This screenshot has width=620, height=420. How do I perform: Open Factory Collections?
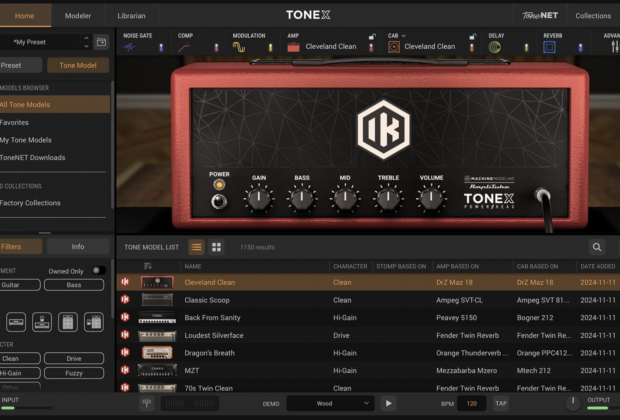coord(55,202)
